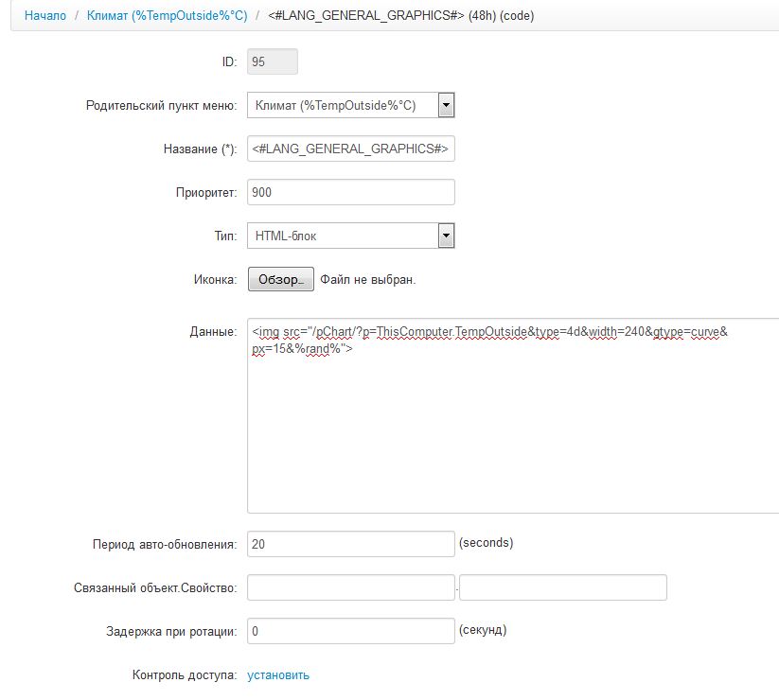Click the 'Контроль доступа:' label text
This screenshot has height=700, width=779.
click(185, 675)
